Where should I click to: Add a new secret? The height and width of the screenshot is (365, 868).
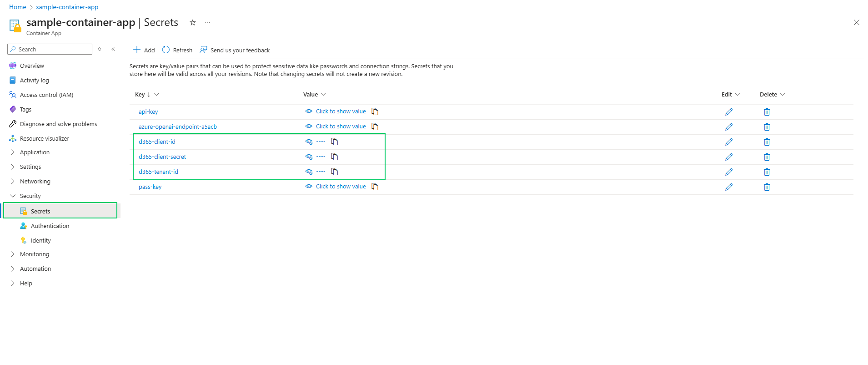click(144, 50)
